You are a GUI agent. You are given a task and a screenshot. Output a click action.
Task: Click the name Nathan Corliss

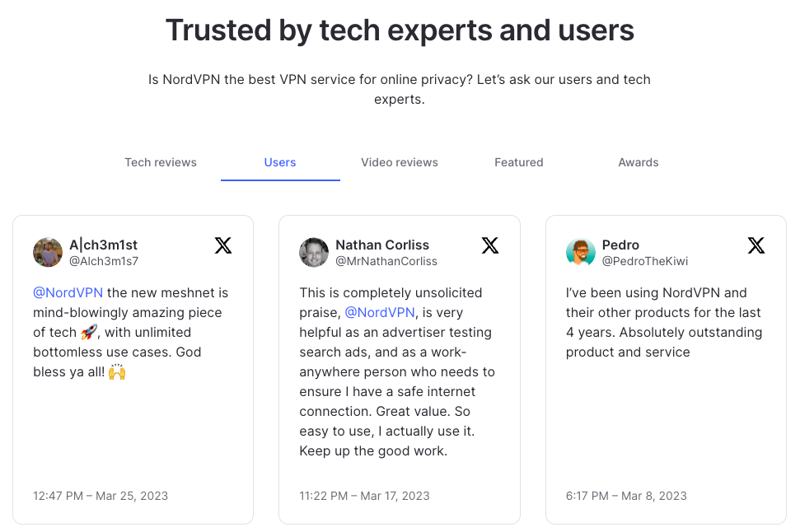point(381,245)
